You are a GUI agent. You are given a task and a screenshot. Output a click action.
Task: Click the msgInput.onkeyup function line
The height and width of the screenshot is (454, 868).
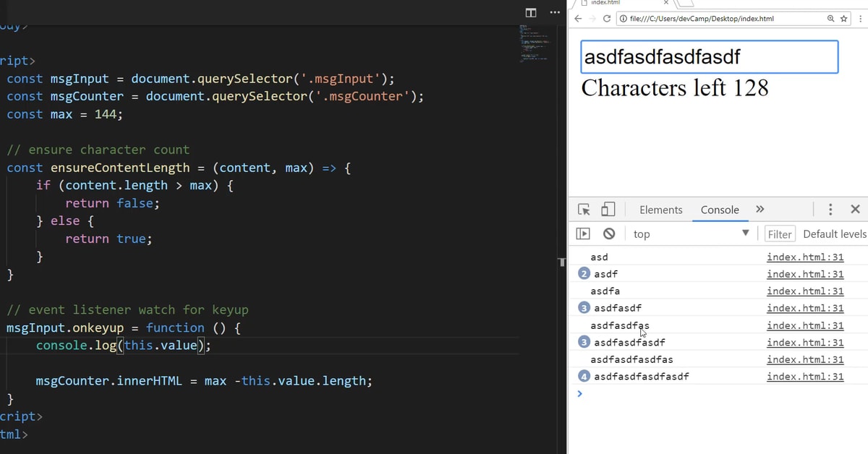[123, 327]
